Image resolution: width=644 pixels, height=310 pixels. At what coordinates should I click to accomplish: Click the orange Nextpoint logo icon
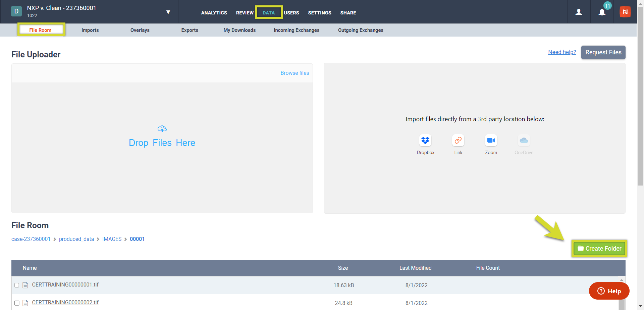tap(625, 12)
